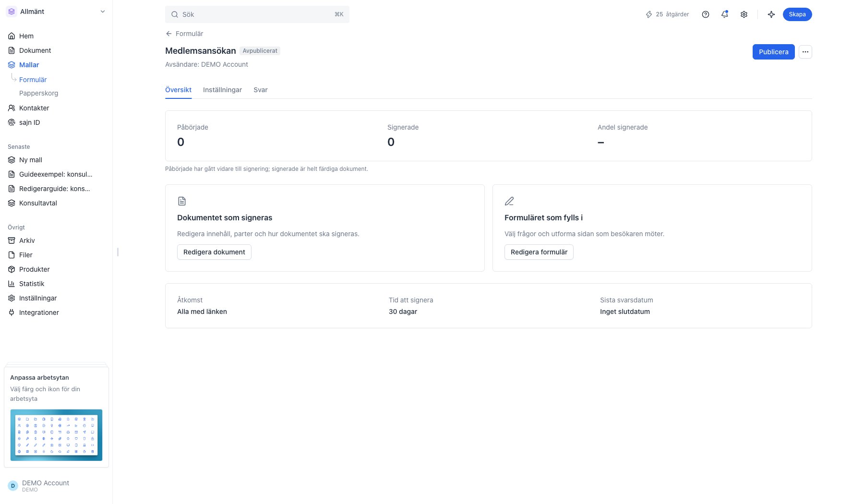Click the sajn ID fingerprint icon
This screenshot has height=504, width=864.
(12, 122)
